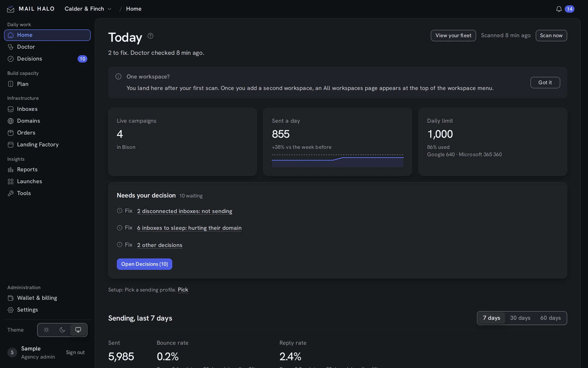Click Sign out
Image resolution: width=588 pixels, height=368 pixels.
(75, 352)
